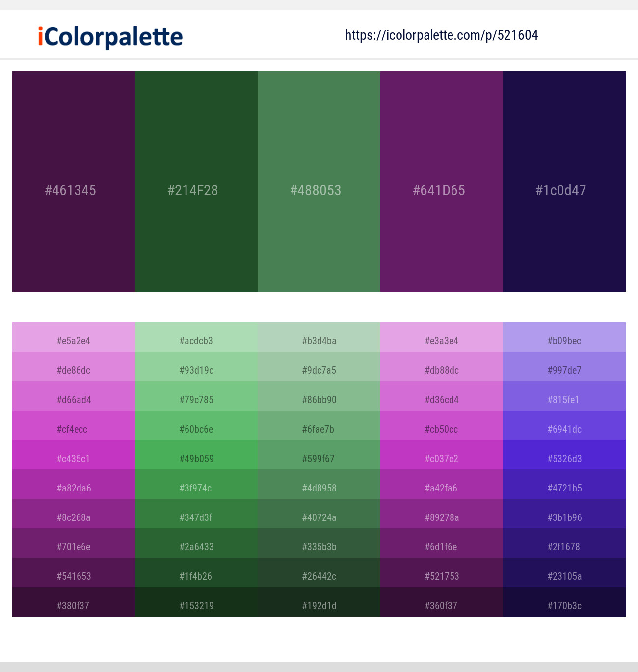Pick the #86bb90 sage green shade
The image size is (638, 672).
(x=319, y=396)
